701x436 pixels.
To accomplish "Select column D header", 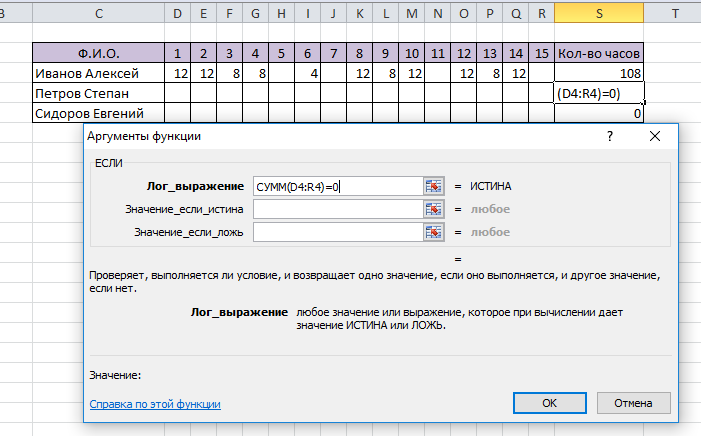I will [177, 13].
